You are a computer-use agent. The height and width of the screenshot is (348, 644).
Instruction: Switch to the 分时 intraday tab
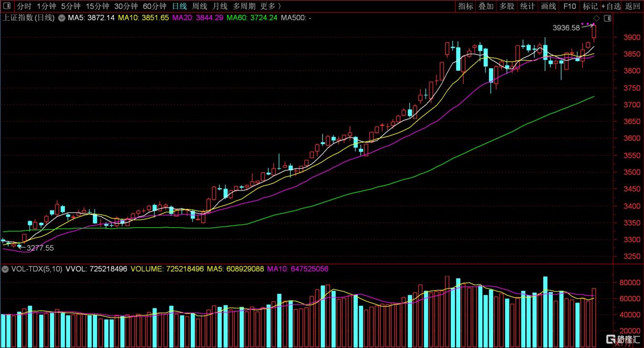click(24, 6)
